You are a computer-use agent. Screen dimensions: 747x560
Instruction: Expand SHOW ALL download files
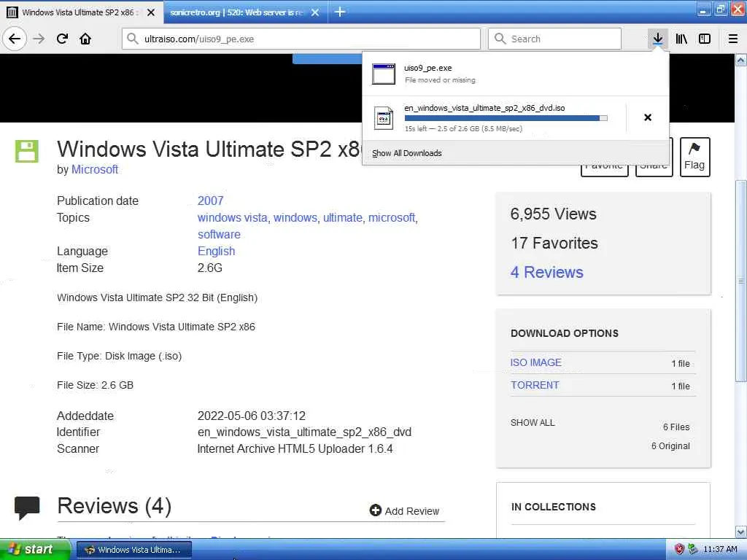[533, 422]
